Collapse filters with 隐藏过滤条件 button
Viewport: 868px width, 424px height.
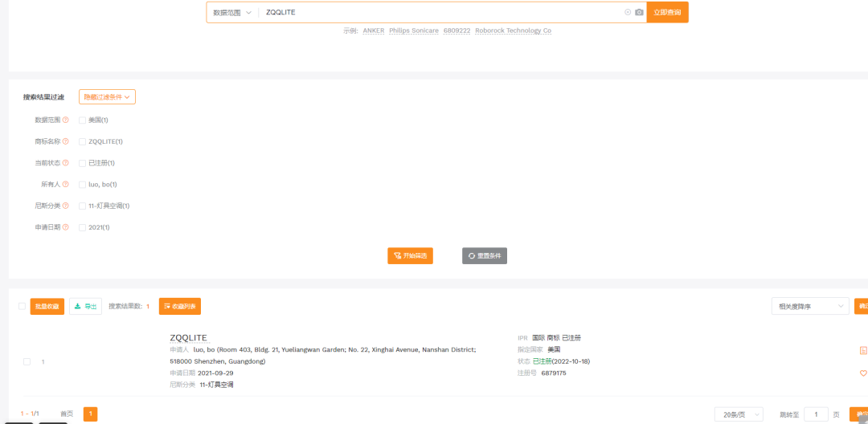click(108, 97)
